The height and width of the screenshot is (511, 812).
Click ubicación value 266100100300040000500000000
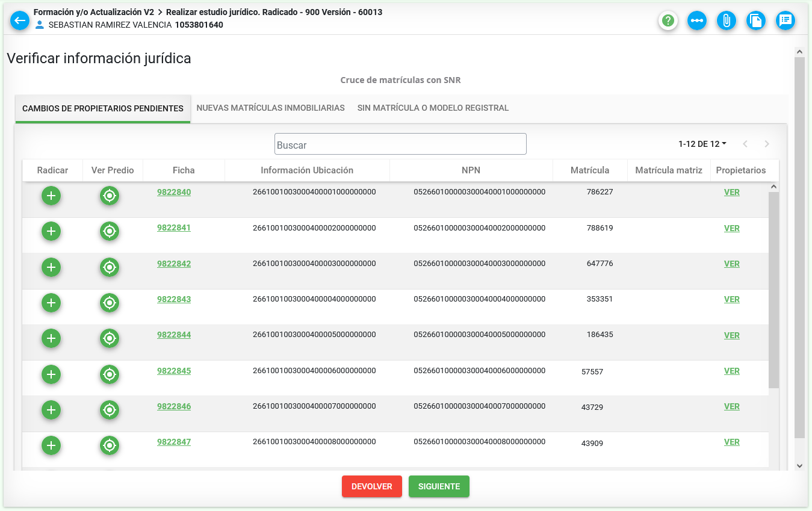click(x=314, y=335)
